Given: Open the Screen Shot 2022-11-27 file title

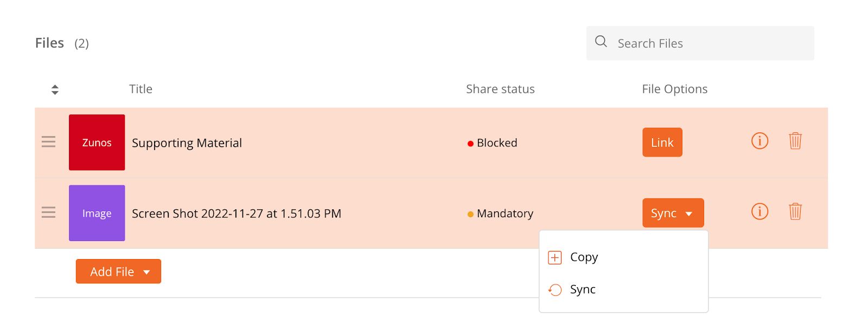Looking at the screenshot, I should (x=237, y=213).
